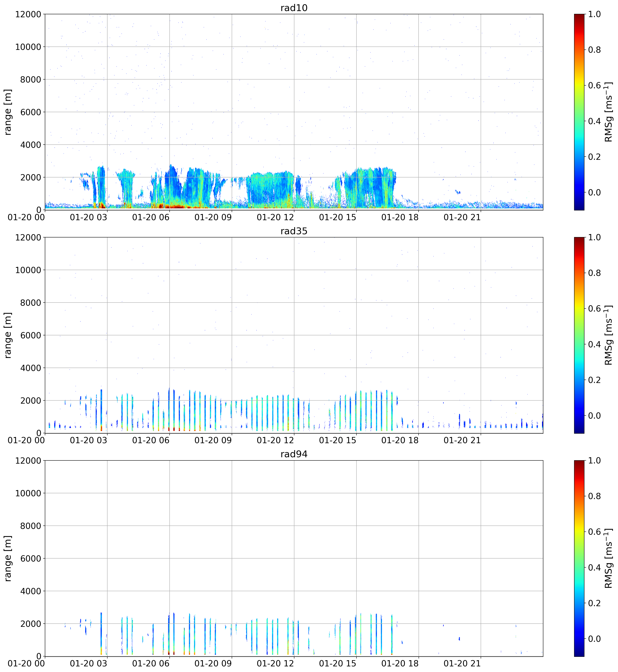This screenshot has width=618, height=672.
Task: Click the '01-20 06' tick under rad10
Action: pos(151,217)
